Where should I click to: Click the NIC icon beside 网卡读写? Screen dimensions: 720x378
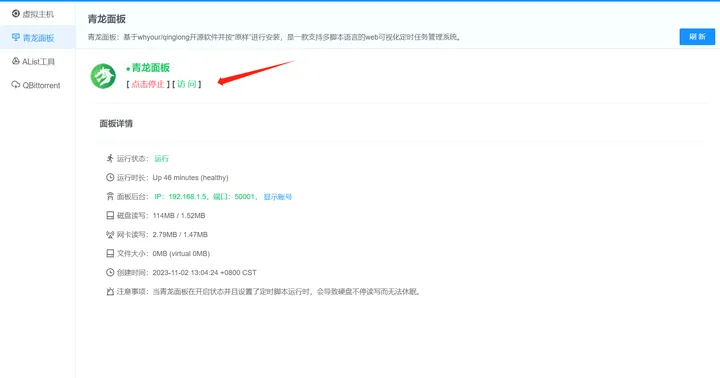coord(110,235)
